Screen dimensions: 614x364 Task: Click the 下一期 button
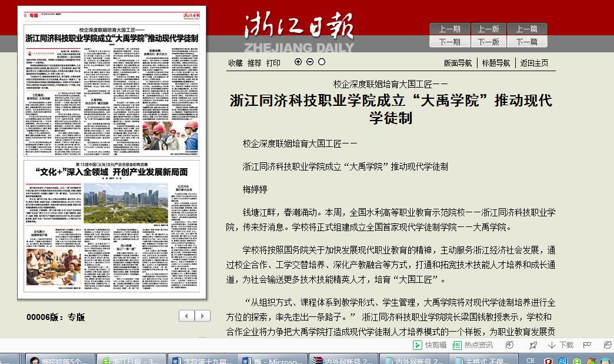coord(449,42)
